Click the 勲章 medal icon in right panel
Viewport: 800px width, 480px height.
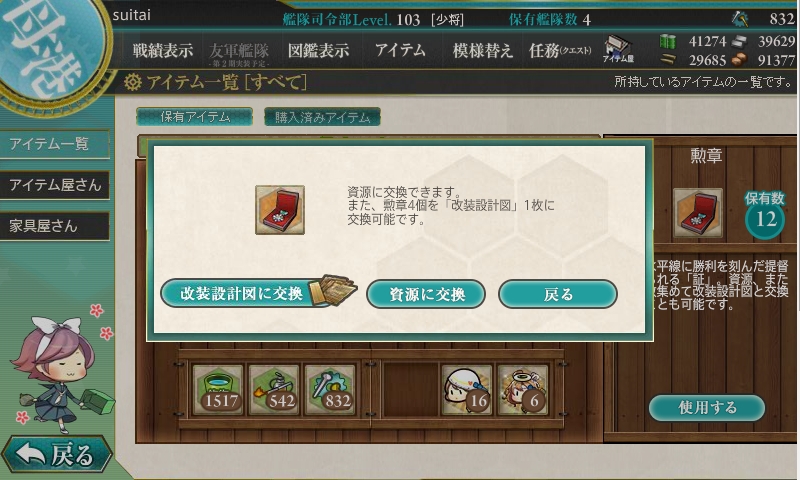pyautogui.click(x=697, y=213)
